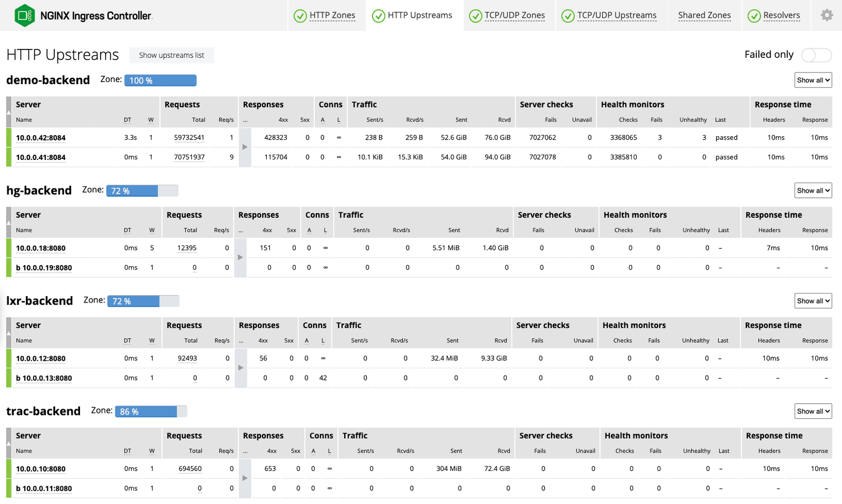Click the sort arrow in trac-backend table header

(x=8, y=443)
